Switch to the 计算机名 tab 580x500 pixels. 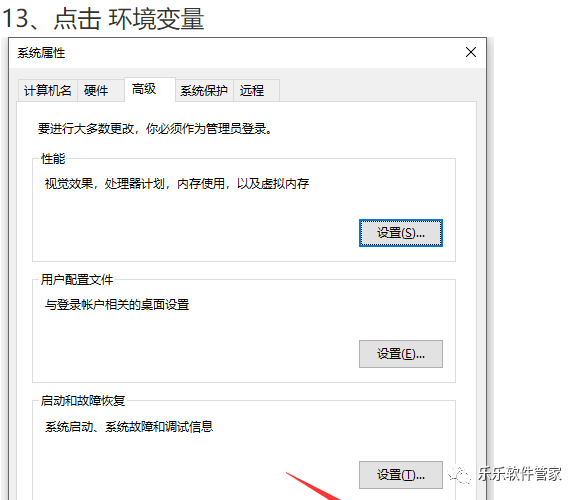click(x=48, y=90)
